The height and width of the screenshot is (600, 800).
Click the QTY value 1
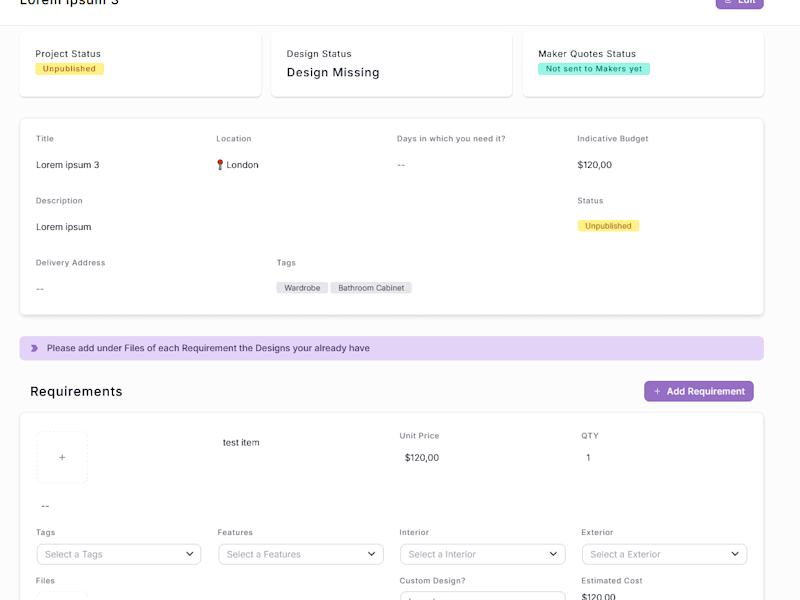pyautogui.click(x=588, y=458)
